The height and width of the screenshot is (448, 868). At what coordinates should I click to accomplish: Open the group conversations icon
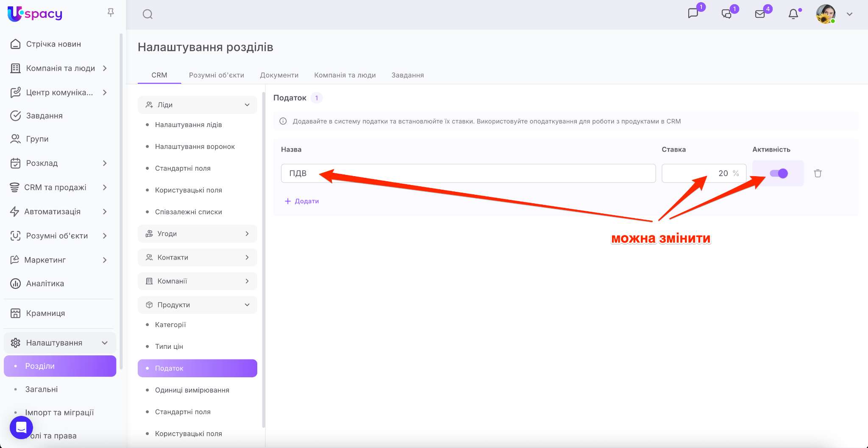pos(726,14)
